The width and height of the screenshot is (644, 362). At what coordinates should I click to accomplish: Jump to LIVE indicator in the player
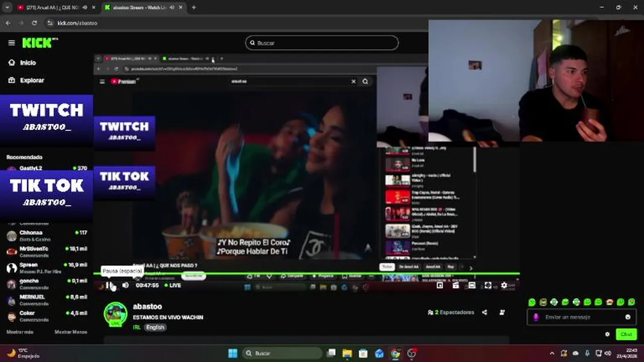tap(173, 285)
